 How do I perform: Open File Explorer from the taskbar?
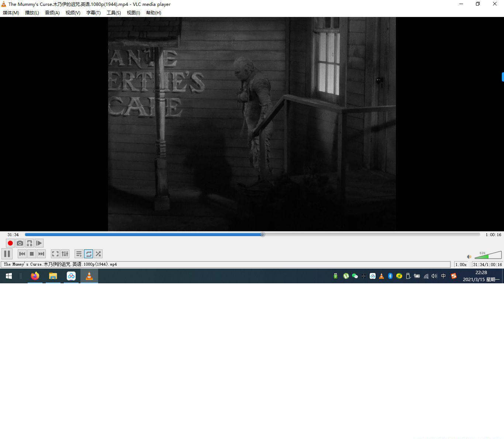pos(53,276)
